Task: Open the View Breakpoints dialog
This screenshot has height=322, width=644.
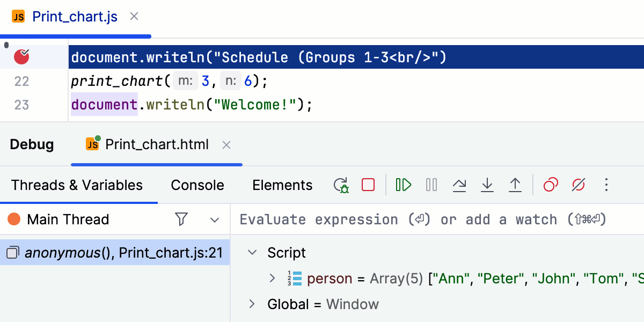Action: 550,185
